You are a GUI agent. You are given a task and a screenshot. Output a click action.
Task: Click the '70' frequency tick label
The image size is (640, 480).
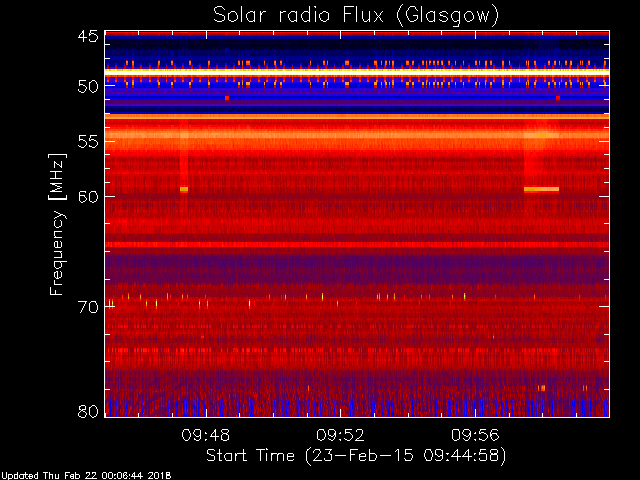[x=88, y=307]
